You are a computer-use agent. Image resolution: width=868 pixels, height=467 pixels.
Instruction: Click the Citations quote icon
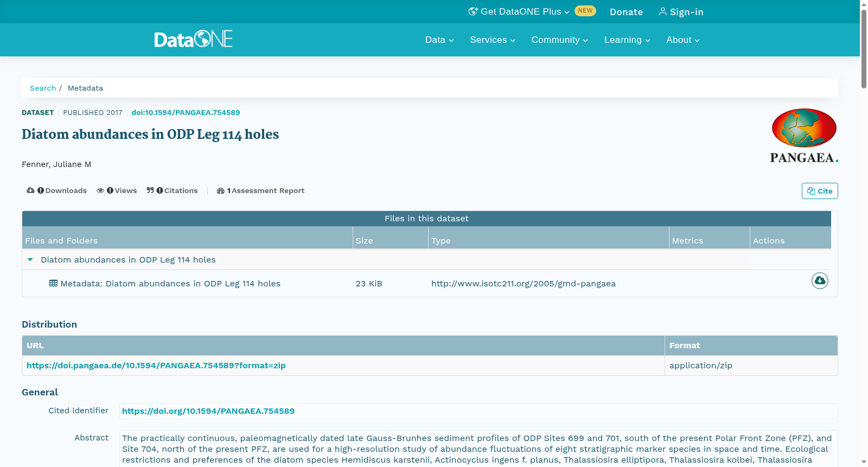(150, 190)
